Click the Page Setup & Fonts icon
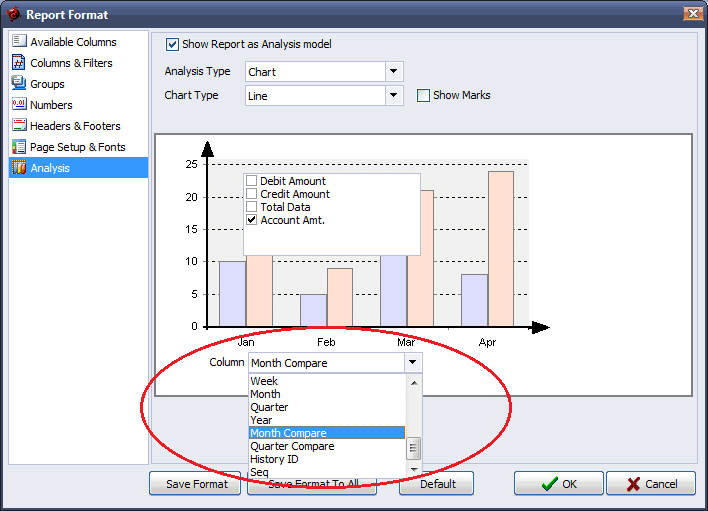708x511 pixels. pyautogui.click(x=19, y=147)
